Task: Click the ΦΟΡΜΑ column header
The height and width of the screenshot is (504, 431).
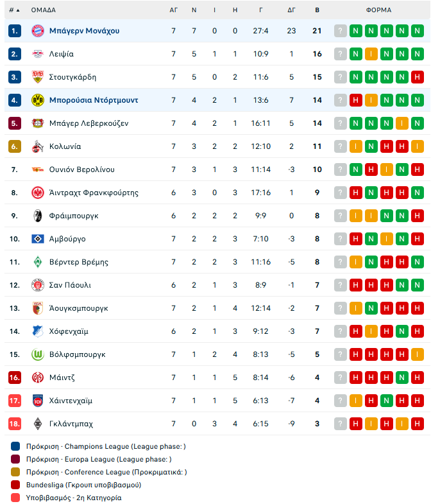Action: point(378,10)
